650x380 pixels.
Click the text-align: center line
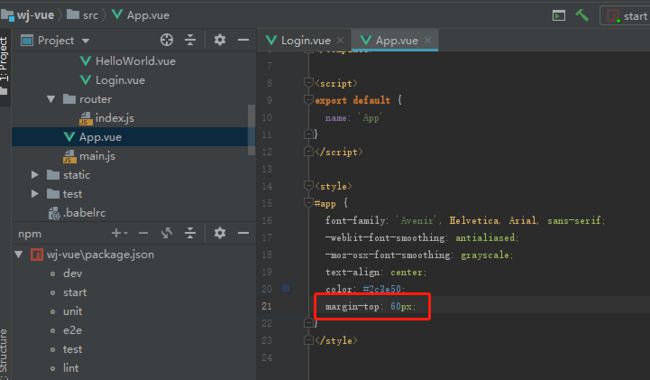click(x=376, y=272)
